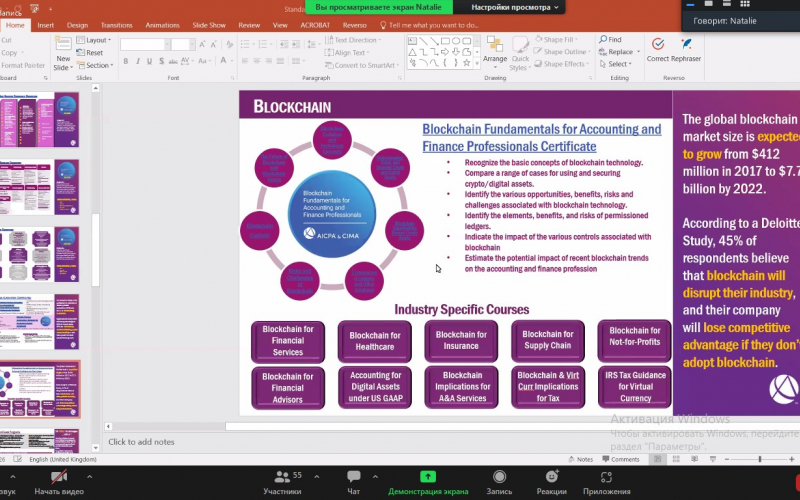Open Zoom Chat panel

354,483
